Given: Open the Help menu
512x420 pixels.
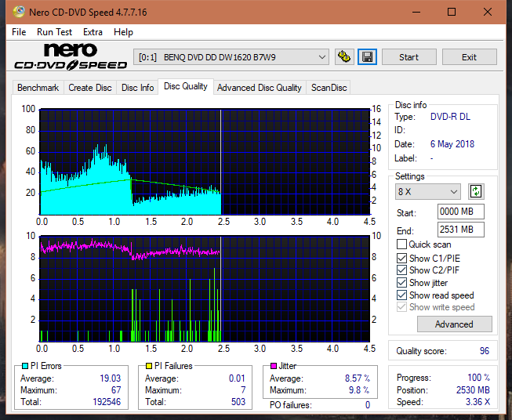Looking at the screenshot, I should click(x=123, y=32).
